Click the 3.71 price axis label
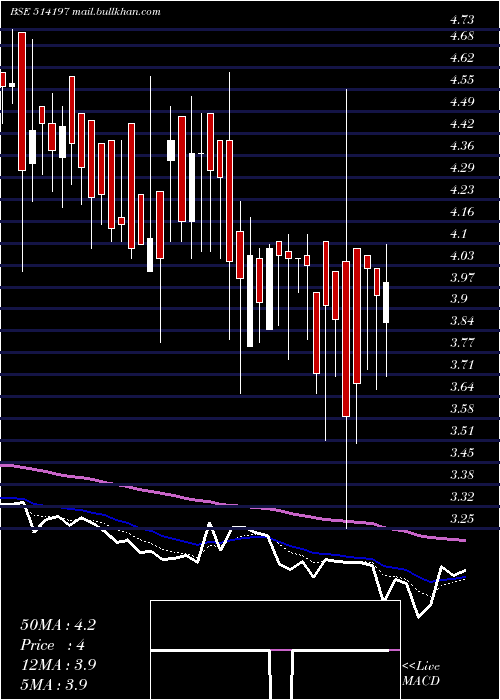Image resolution: width=500 pixels, height=700 pixels. (x=462, y=365)
